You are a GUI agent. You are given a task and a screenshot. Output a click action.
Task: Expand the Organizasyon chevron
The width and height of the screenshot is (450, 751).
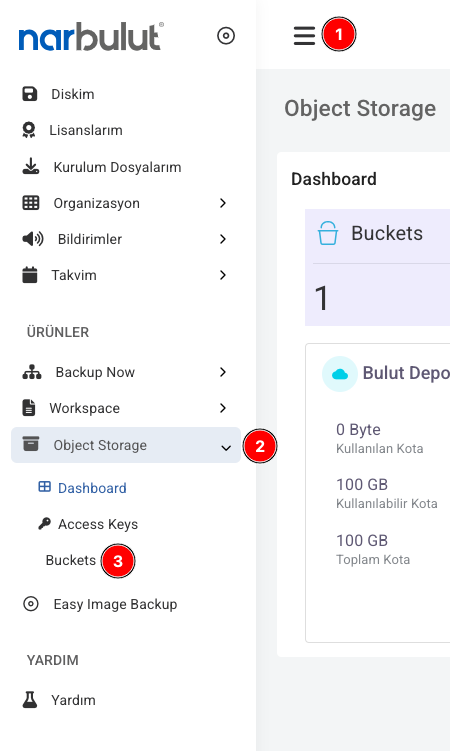coord(223,203)
